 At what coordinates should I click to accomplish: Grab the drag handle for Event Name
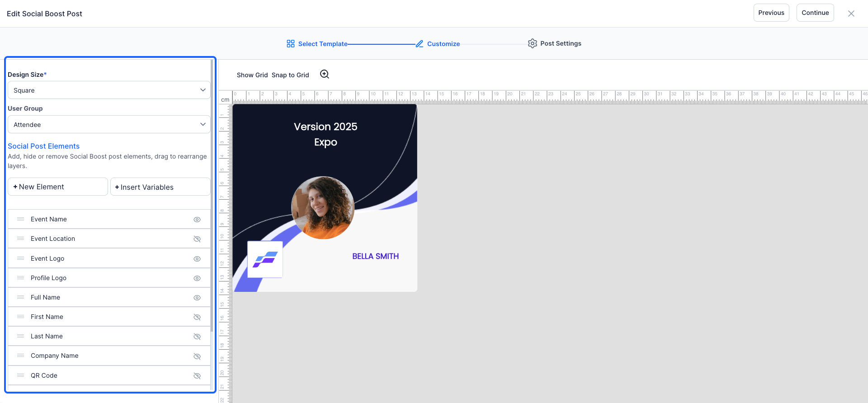point(20,219)
